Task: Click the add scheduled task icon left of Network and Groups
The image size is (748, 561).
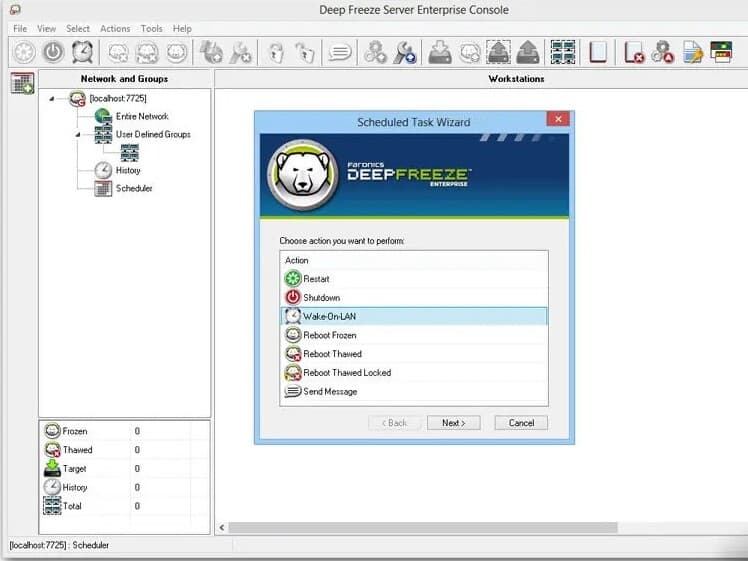Action: 22,84
